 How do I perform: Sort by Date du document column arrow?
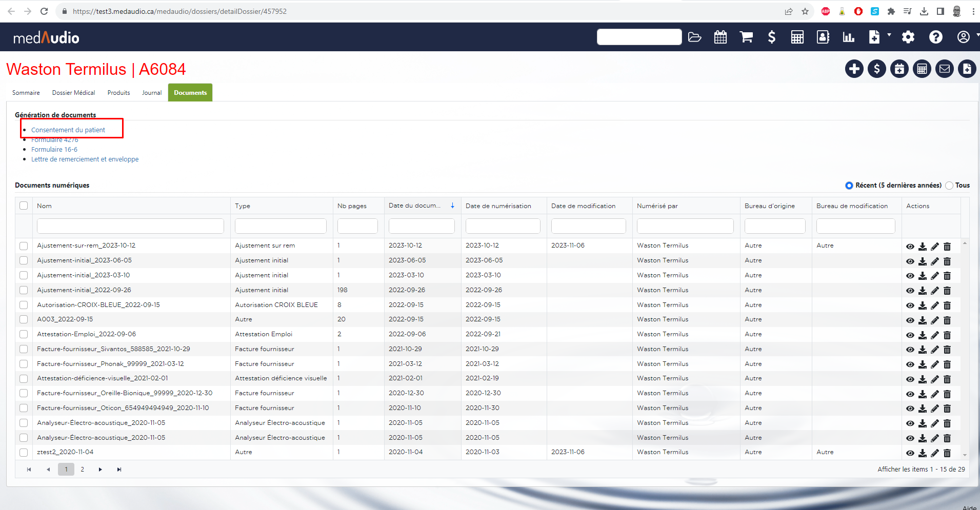pyautogui.click(x=452, y=206)
